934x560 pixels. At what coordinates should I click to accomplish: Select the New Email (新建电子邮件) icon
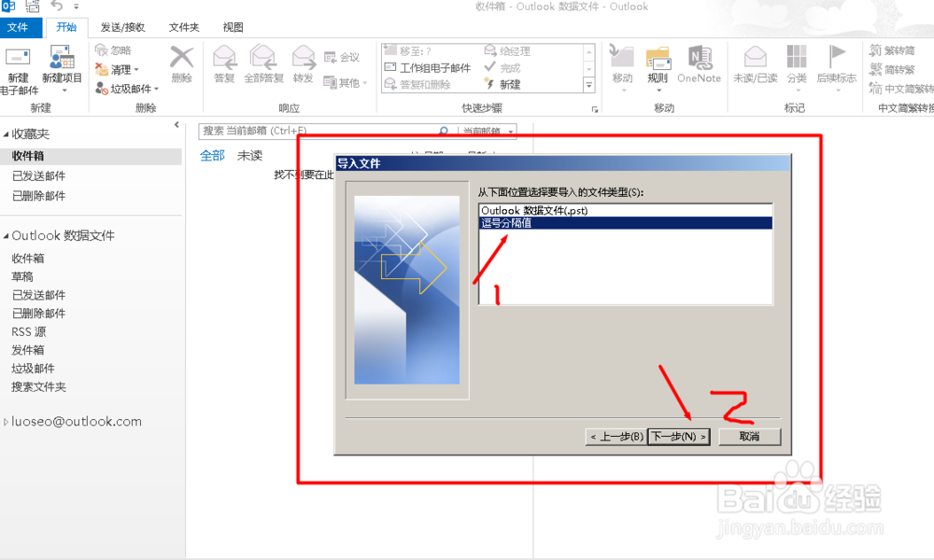19,65
